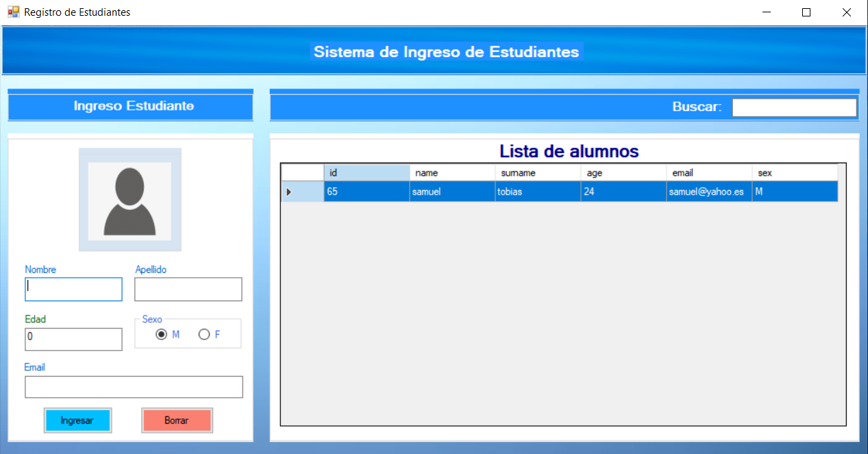Select the M radio button under Sexo
Screen dimensions: 868x454
tap(161, 334)
